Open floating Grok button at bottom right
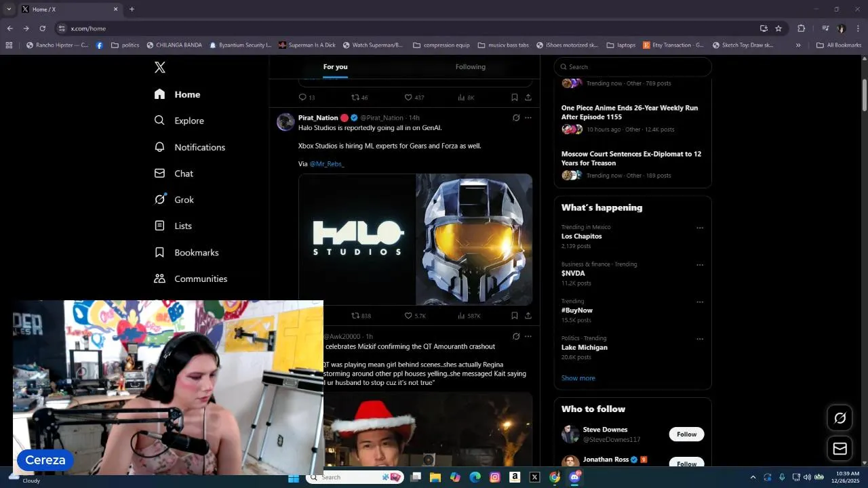This screenshot has width=868, height=488. click(840, 418)
